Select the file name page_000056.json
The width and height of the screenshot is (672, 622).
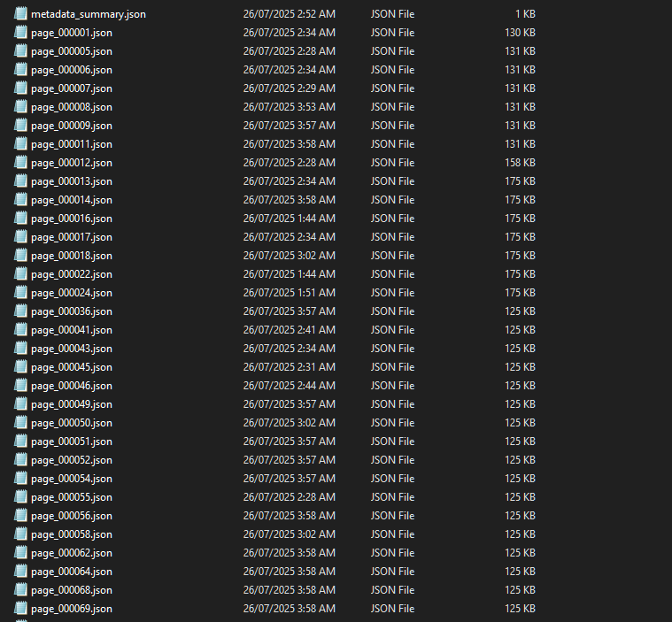pos(72,516)
